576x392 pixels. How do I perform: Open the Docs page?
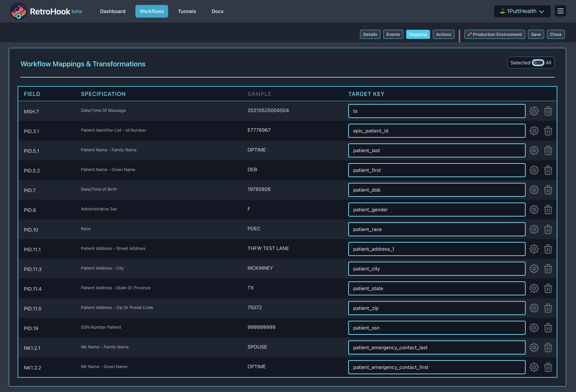click(217, 11)
